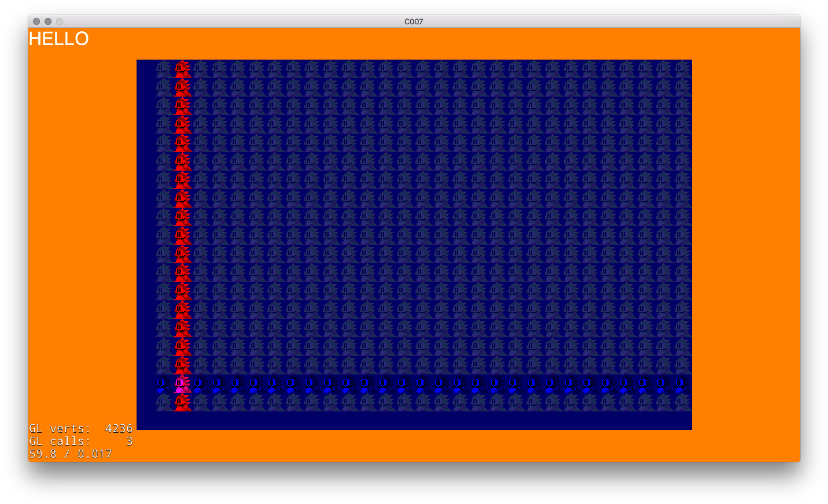Minimize the C007 window
828x504 pixels.
point(48,21)
